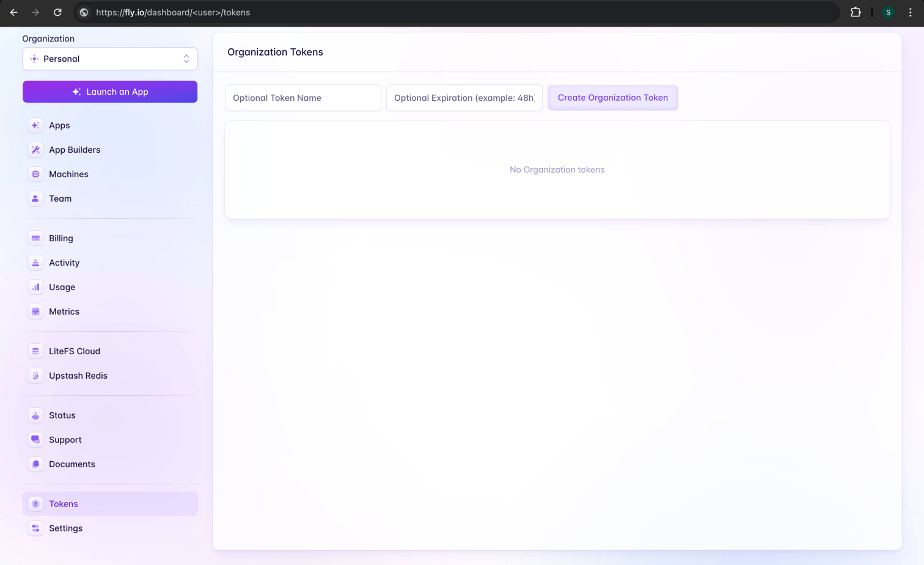The width and height of the screenshot is (924, 565).
Task: Open the Personal organization dropdown
Action: (110, 59)
